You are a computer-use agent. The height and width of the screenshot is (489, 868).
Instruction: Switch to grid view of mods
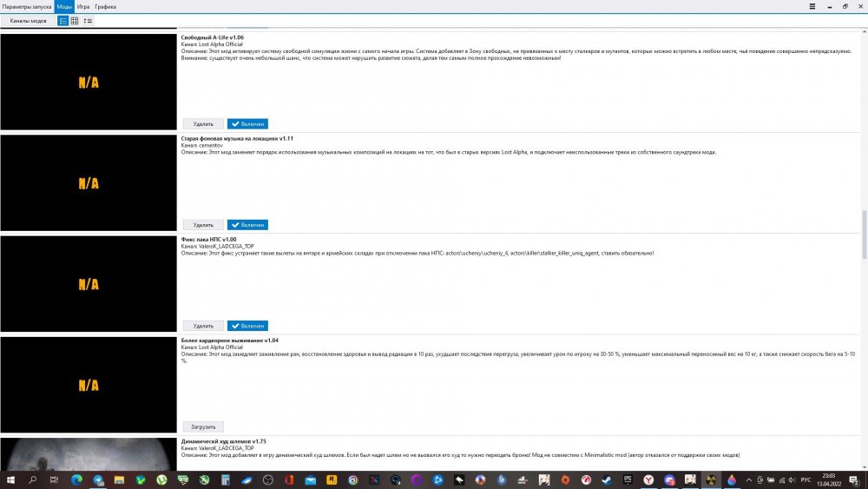coord(75,21)
